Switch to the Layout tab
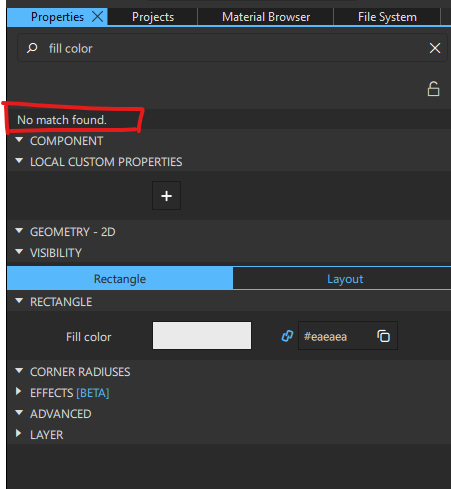The image size is (451, 489). 345,279
